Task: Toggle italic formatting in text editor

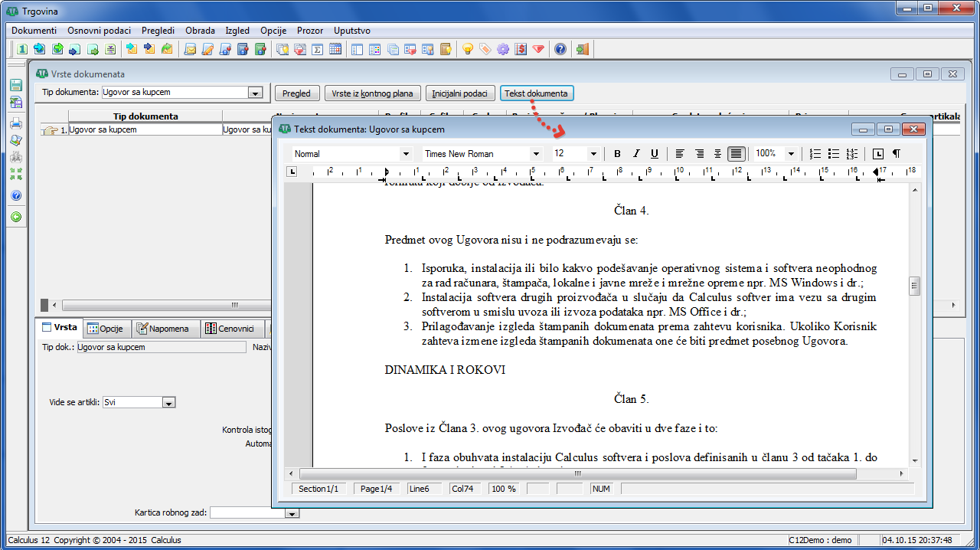Action: coord(635,154)
